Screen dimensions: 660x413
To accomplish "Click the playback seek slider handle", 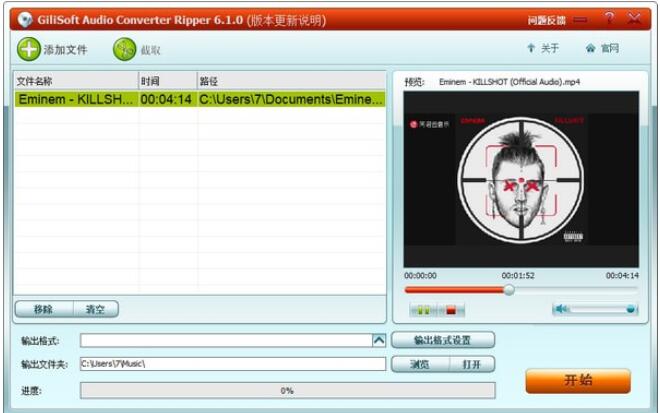I will click(x=509, y=290).
